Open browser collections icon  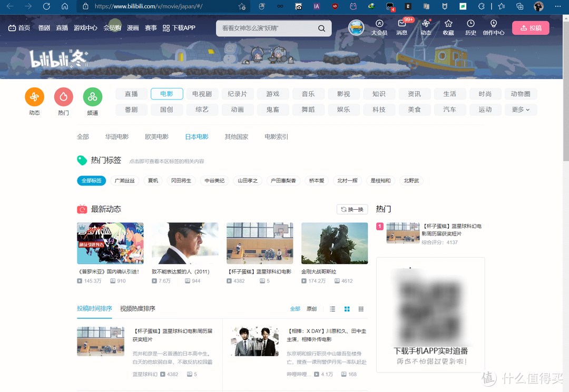[x=519, y=6]
